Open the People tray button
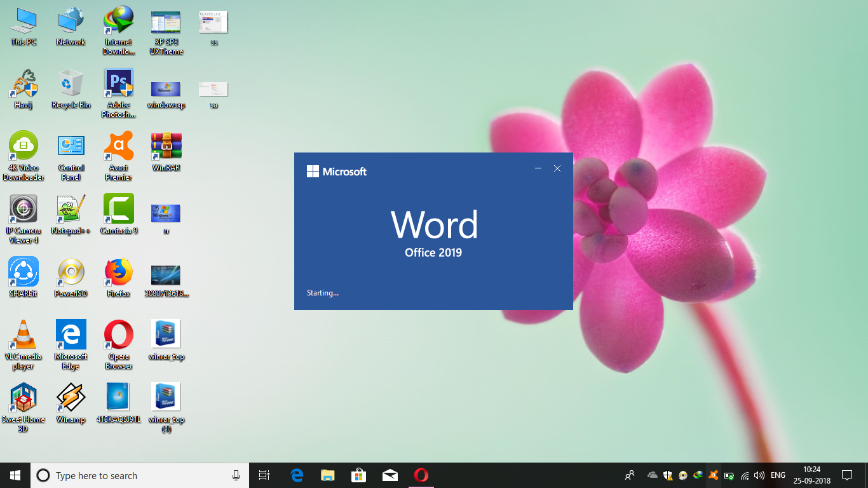The height and width of the screenshot is (488, 868). click(x=630, y=475)
